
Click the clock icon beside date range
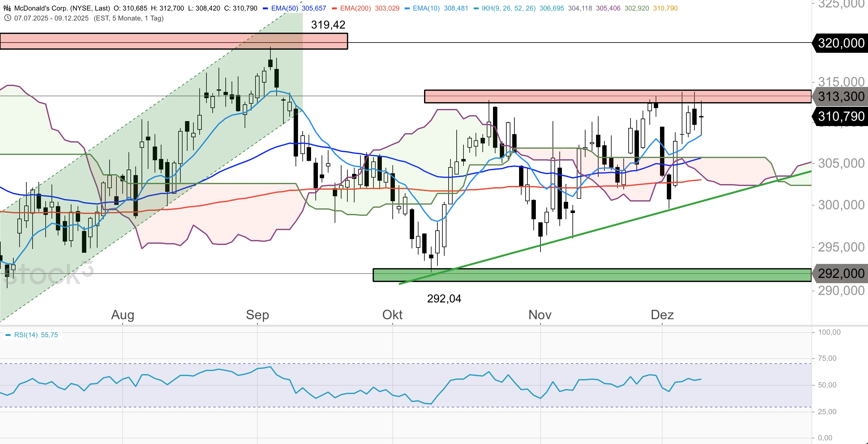point(7,18)
